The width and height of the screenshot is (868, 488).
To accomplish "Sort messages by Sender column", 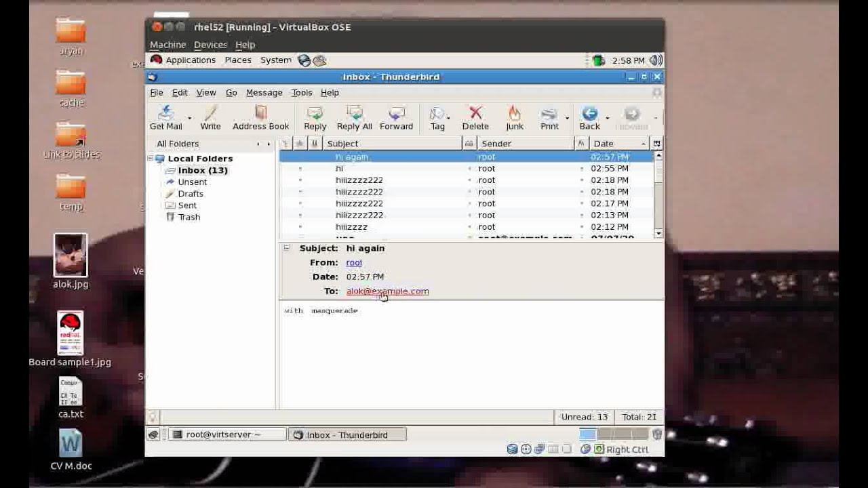I will (526, 144).
